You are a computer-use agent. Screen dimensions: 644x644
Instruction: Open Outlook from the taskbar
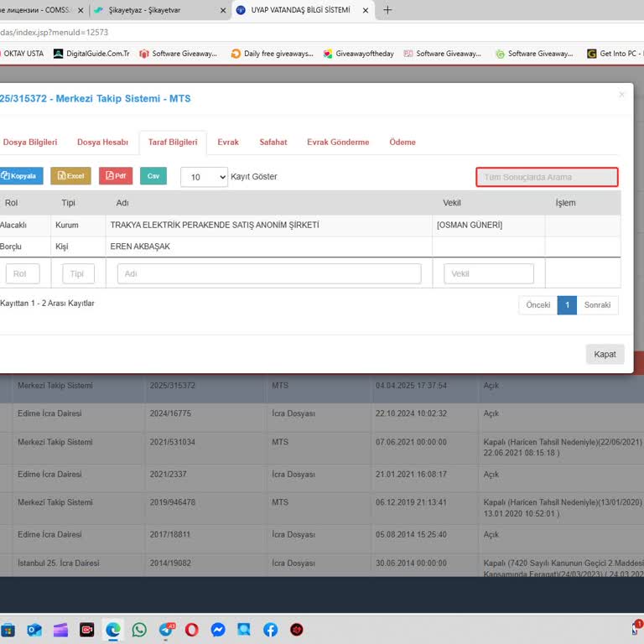tap(34, 629)
